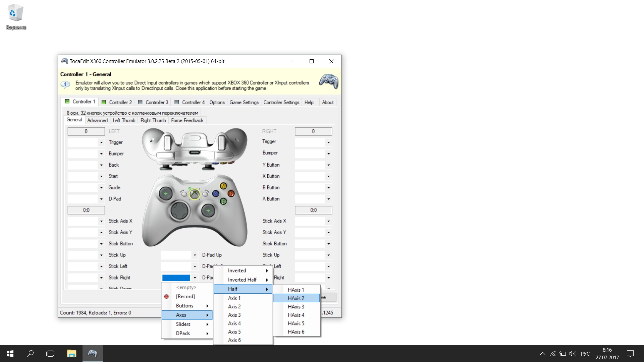Open the Force Feedback tab

[x=187, y=121]
